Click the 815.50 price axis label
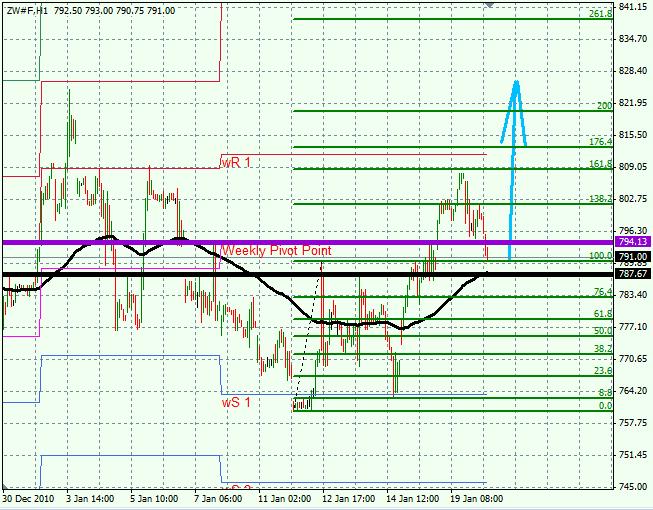The image size is (653, 510). [633, 134]
